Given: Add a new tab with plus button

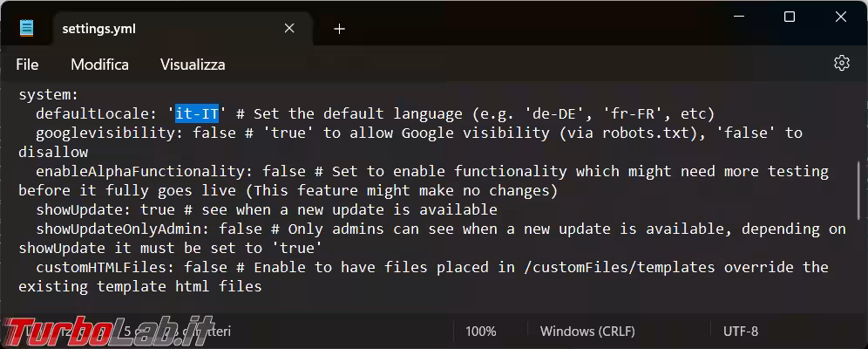Looking at the screenshot, I should tap(339, 29).
